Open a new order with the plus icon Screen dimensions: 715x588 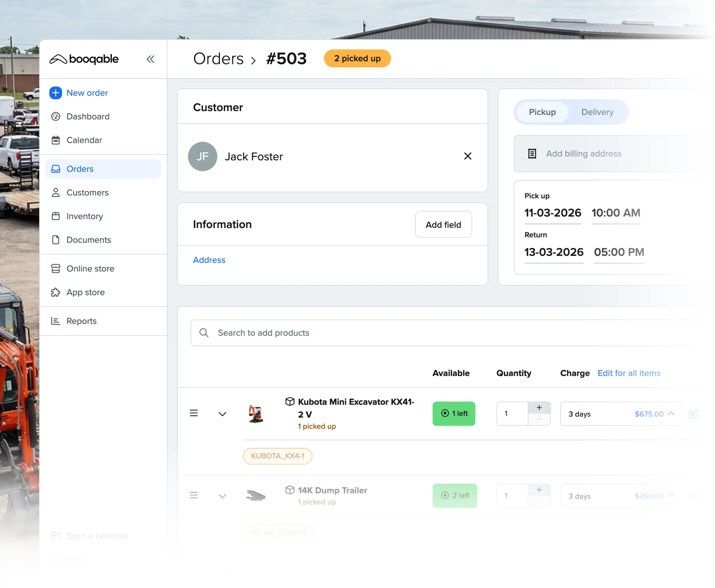pos(56,93)
